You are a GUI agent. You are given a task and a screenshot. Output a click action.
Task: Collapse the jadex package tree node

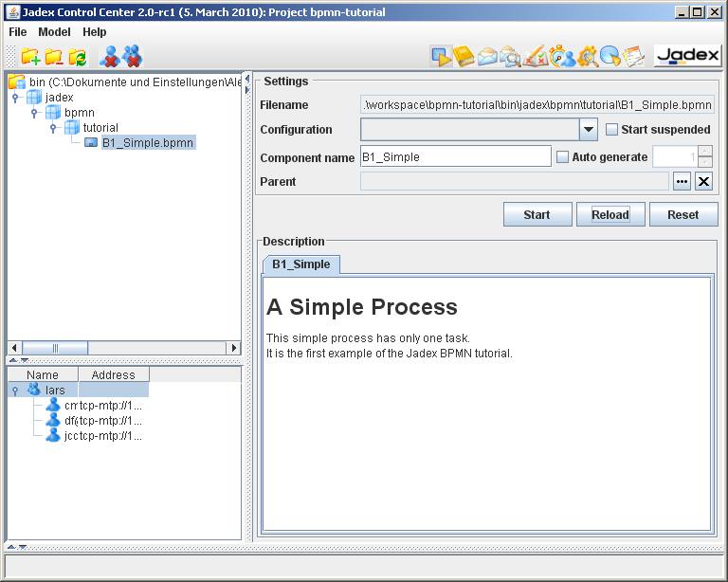coord(15,98)
